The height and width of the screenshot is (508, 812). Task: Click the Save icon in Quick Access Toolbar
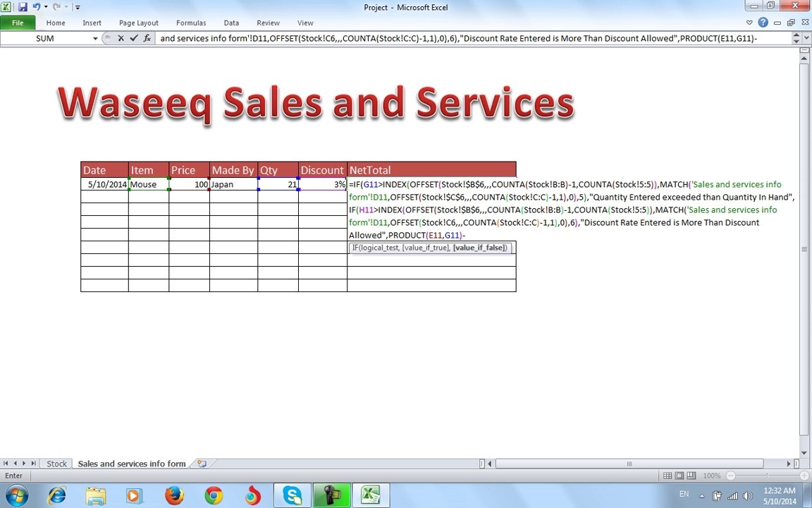23,7
